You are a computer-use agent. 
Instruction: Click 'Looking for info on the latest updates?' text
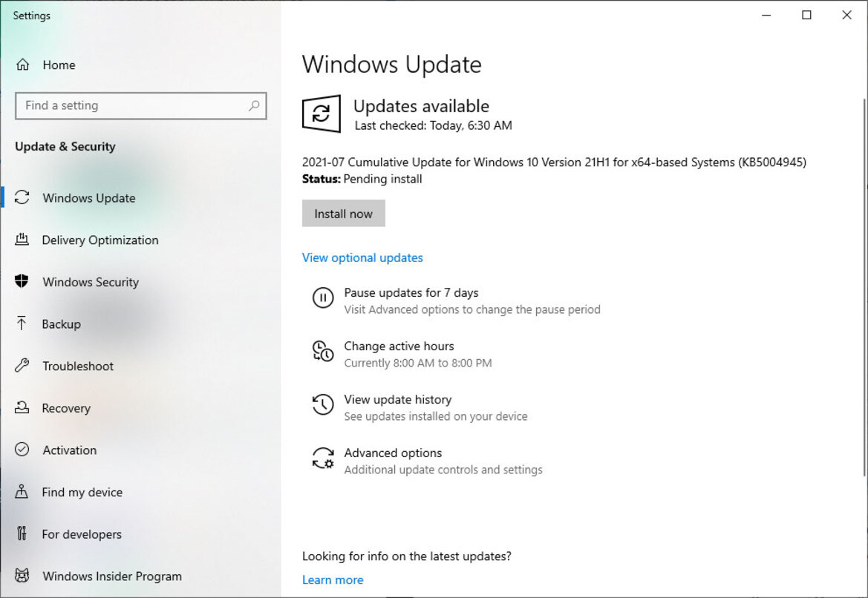[x=407, y=556]
